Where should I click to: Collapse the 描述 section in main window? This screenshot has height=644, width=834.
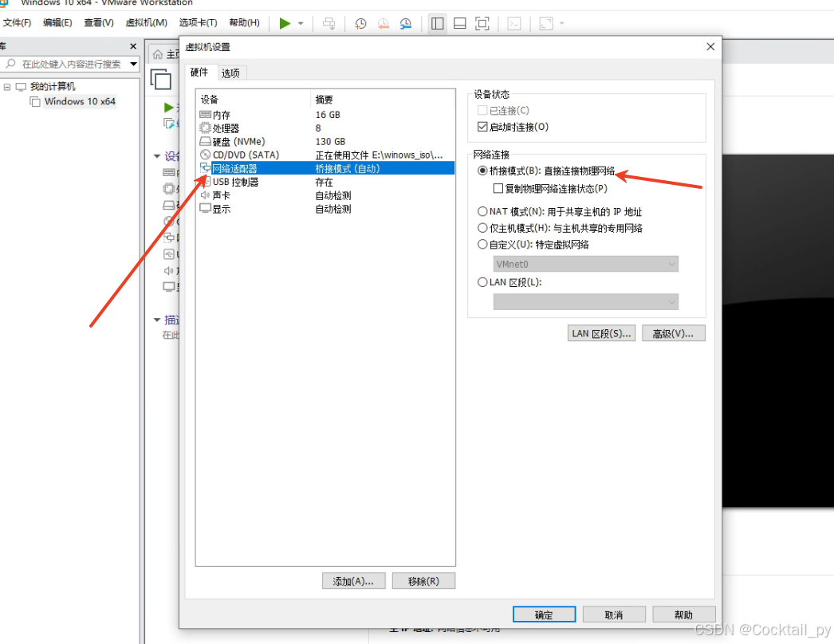(x=157, y=320)
